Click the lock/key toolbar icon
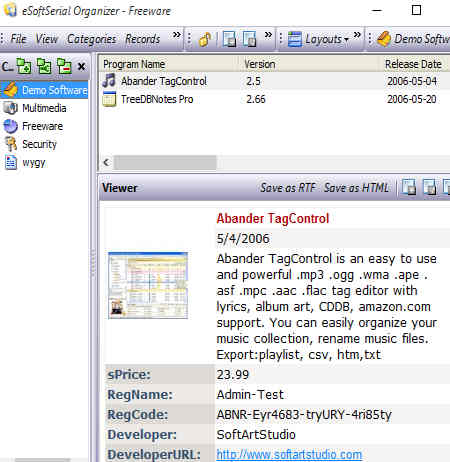This screenshot has height=462, width=450. click(x=205, y=39)
